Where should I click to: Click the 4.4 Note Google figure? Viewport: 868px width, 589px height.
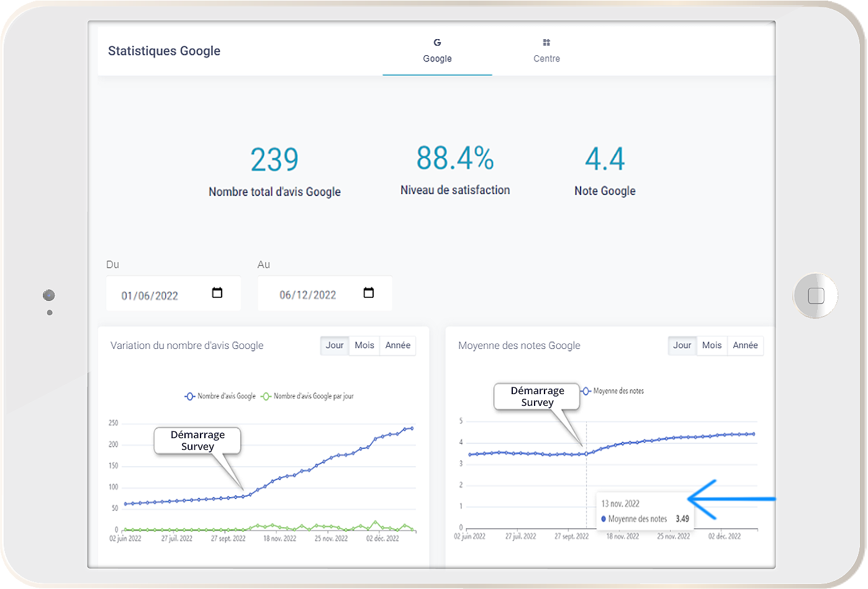pyautogui.click(x=605, y=159)
